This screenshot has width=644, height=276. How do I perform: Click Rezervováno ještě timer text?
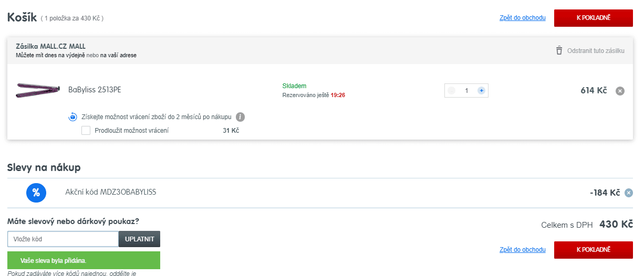[x=314, y=95]
